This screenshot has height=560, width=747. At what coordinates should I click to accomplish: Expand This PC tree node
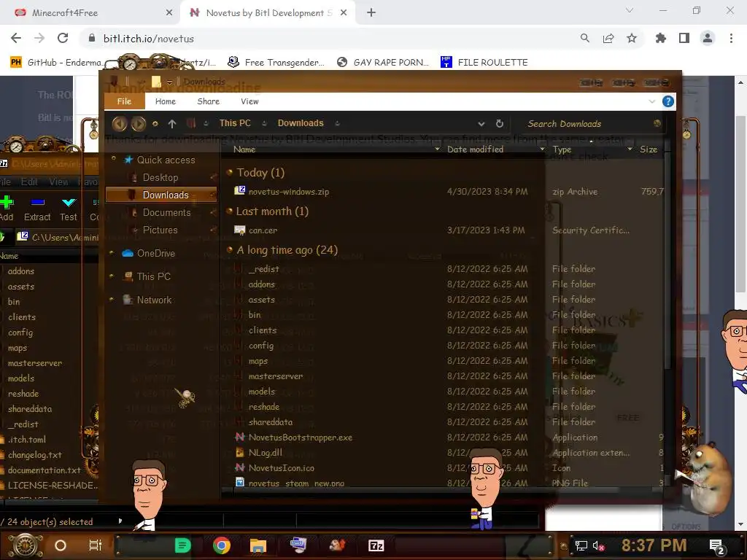[112, 276]
